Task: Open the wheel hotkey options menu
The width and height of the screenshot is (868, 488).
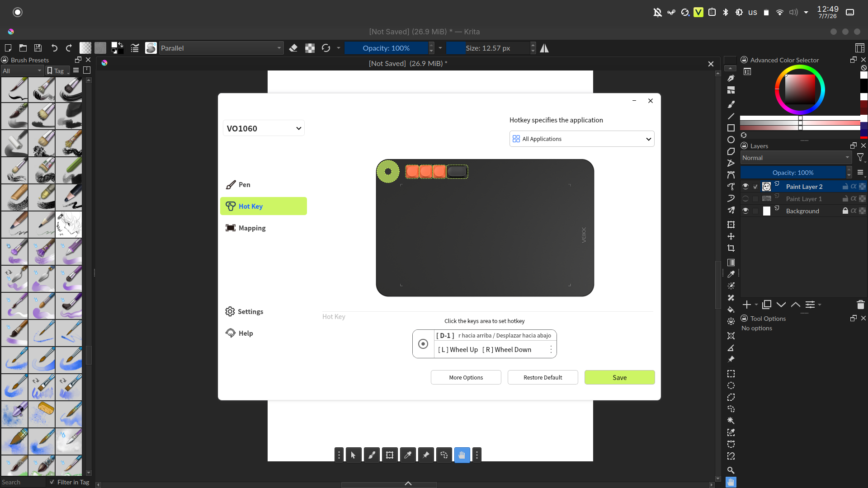Action: 551,350
